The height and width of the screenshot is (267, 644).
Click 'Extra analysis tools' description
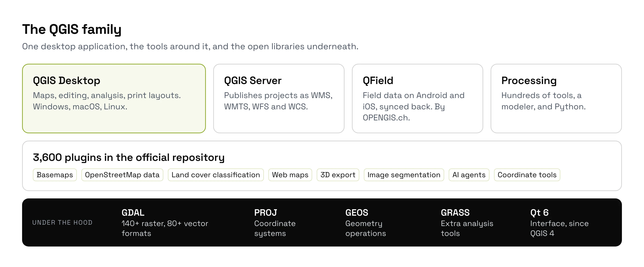pyautogui.click(x=467, y=228)
